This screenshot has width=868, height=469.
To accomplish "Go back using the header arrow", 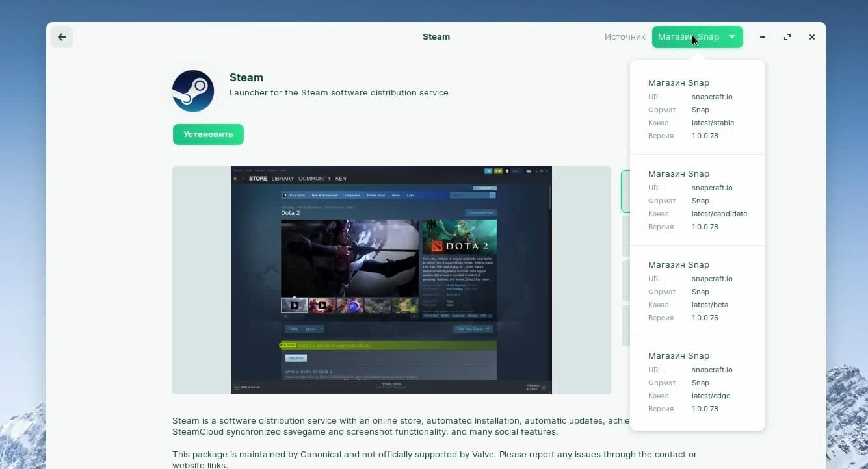I will coord(62,37).
